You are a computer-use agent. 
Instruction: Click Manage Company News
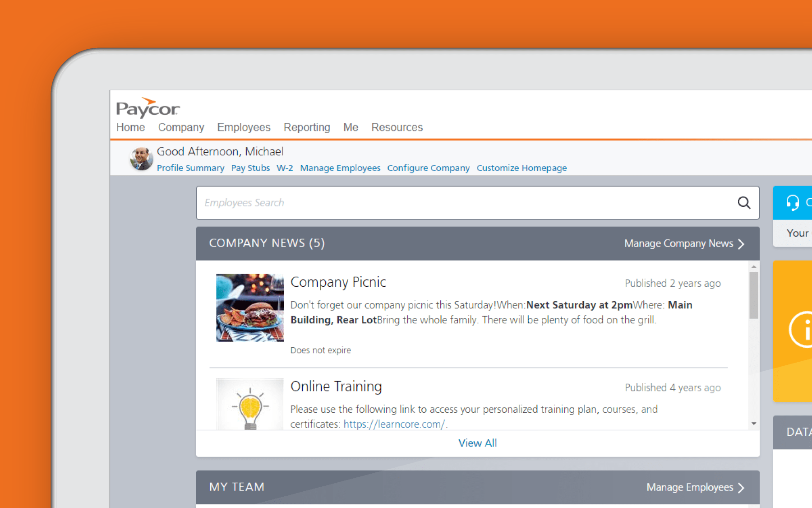(x=678, y=243)
